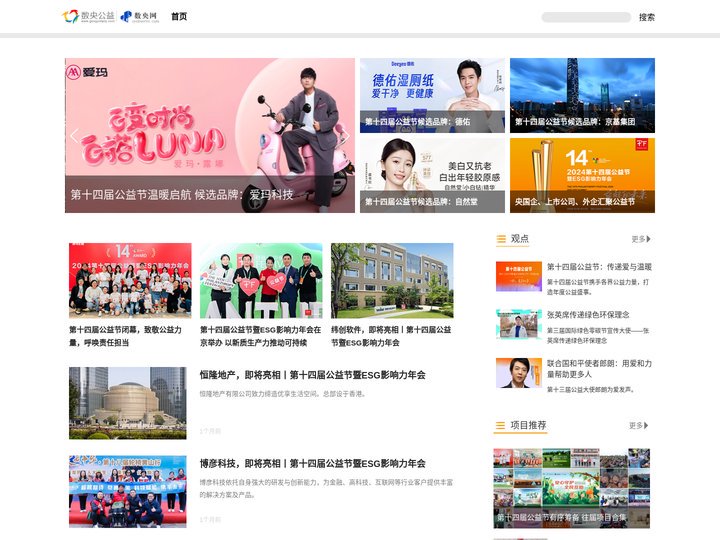Image resolution: width=720 pixels, height=540 pixels.
Task: Show previous carousel slide arrow
Action: (75, 135)
